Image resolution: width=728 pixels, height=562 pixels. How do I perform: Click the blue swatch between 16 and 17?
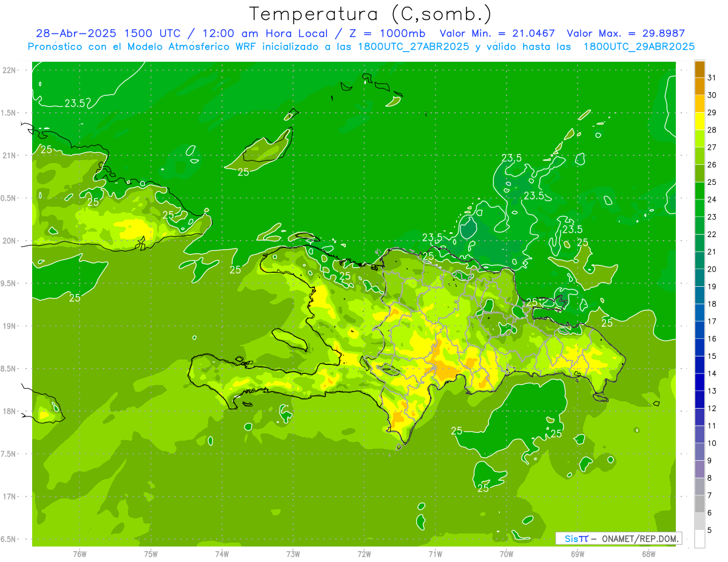pyautogui.click(x=699, y=330)
